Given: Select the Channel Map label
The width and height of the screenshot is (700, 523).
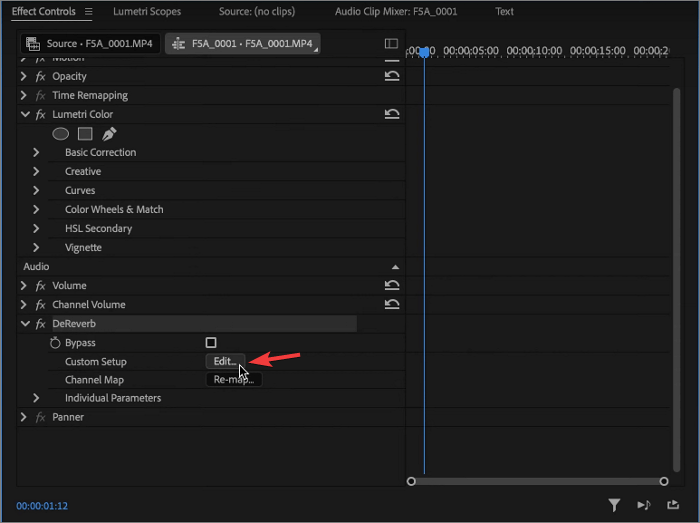Looking at the screenshot, I should [94, 380].
